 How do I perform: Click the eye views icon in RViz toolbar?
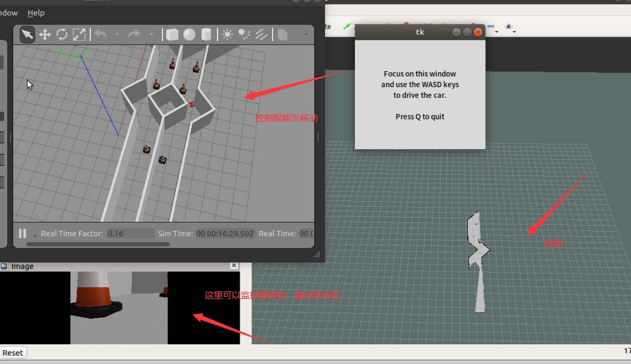click(x=509, y=26)
